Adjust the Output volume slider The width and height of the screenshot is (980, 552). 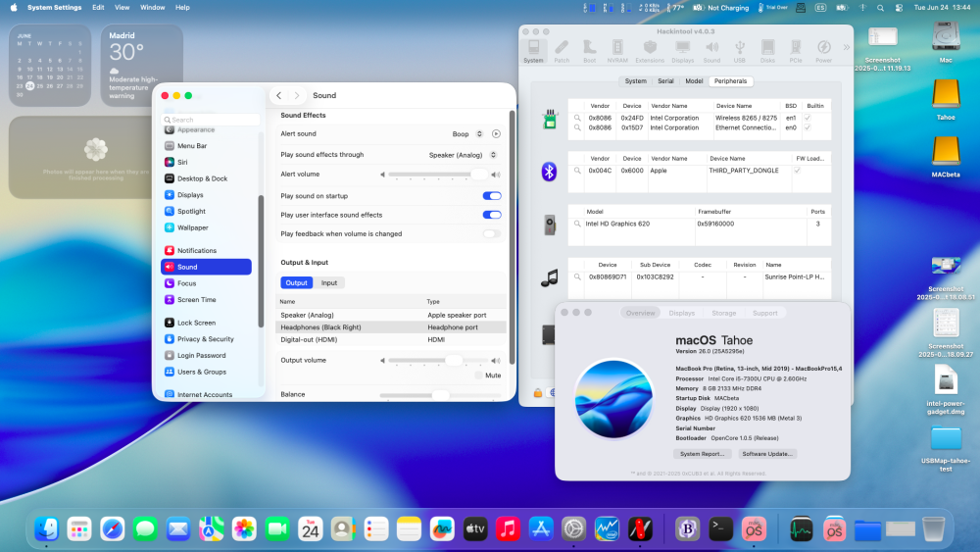[x=438, y=360]
